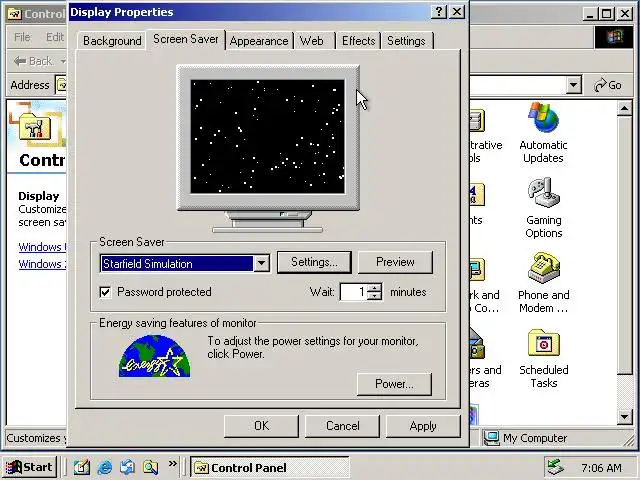Select the Screen Saver tab
This screenshot has height=480, width=640.
coord(186,39)
